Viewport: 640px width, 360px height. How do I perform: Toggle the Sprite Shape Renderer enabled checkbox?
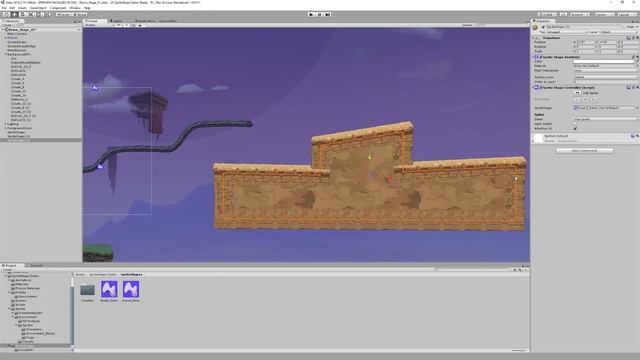pos(541,57)
